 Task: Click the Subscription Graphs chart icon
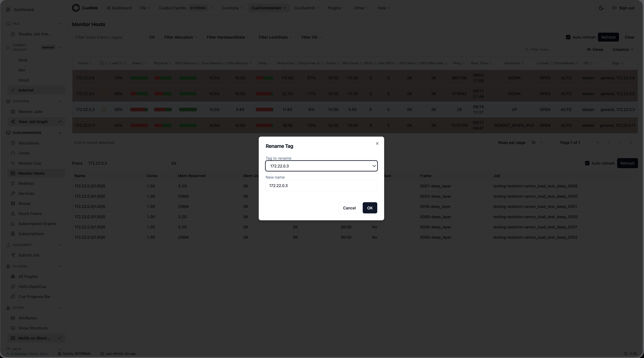tap(13, 224)
